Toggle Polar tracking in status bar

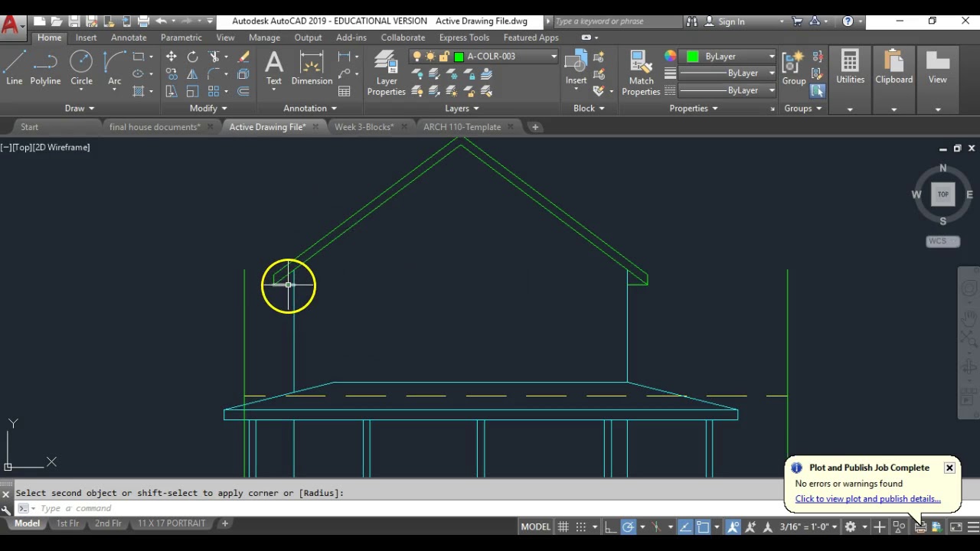point(628,527)
